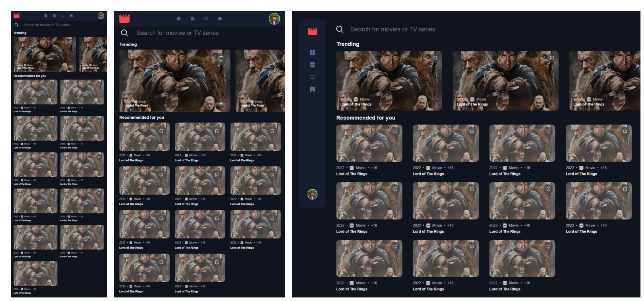Click 'Recommended for you' heading in tablet layout
Screen dimensions: 644x301
point(142,117)
